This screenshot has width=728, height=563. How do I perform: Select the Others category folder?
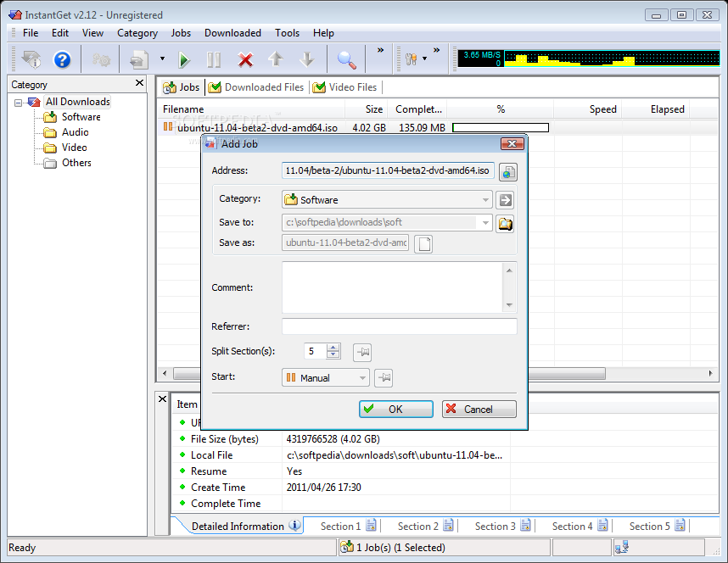76,163
